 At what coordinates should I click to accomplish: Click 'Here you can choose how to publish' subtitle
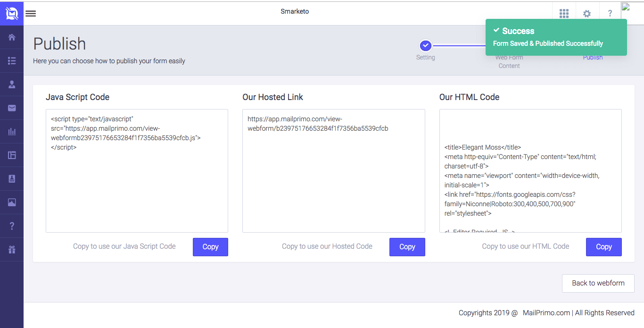(x=109, y=61)
